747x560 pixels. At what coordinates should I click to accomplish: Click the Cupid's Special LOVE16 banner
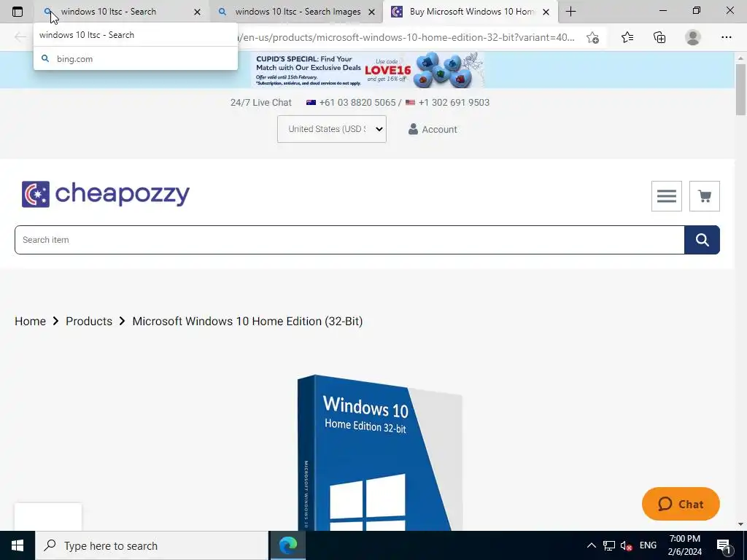coord(368,70)
